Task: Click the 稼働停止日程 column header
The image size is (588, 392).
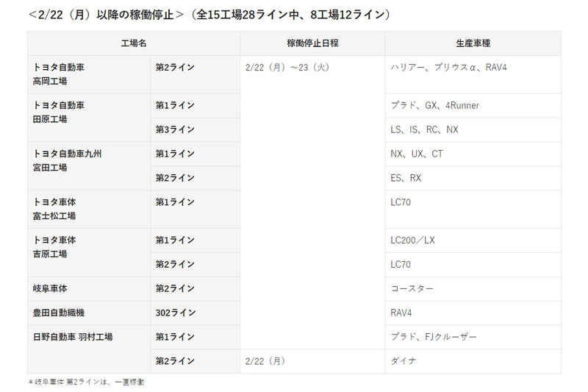Action: point(312,43)
